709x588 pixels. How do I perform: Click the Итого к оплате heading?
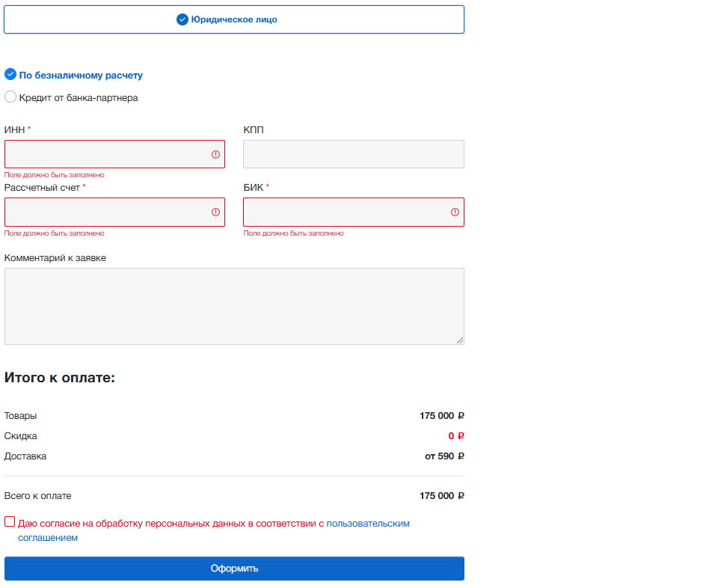tap(60, 377)
